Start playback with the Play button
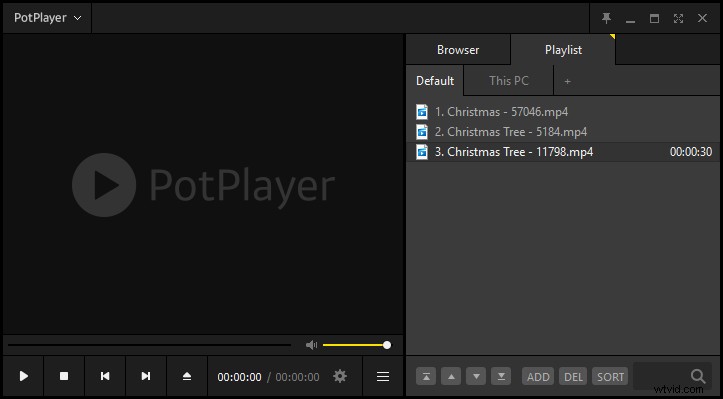The image size is (723, 399). 24,376
